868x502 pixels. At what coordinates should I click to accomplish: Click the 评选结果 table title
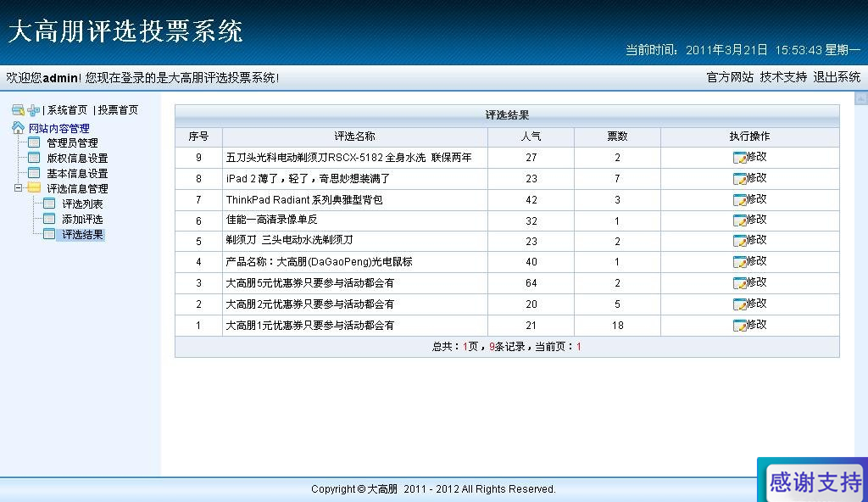(x=507, y=115)
